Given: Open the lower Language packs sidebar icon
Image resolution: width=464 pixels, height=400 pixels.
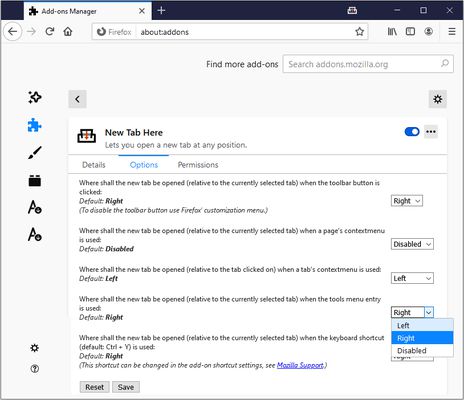Looking at the screenshot, I should [35, 234].
